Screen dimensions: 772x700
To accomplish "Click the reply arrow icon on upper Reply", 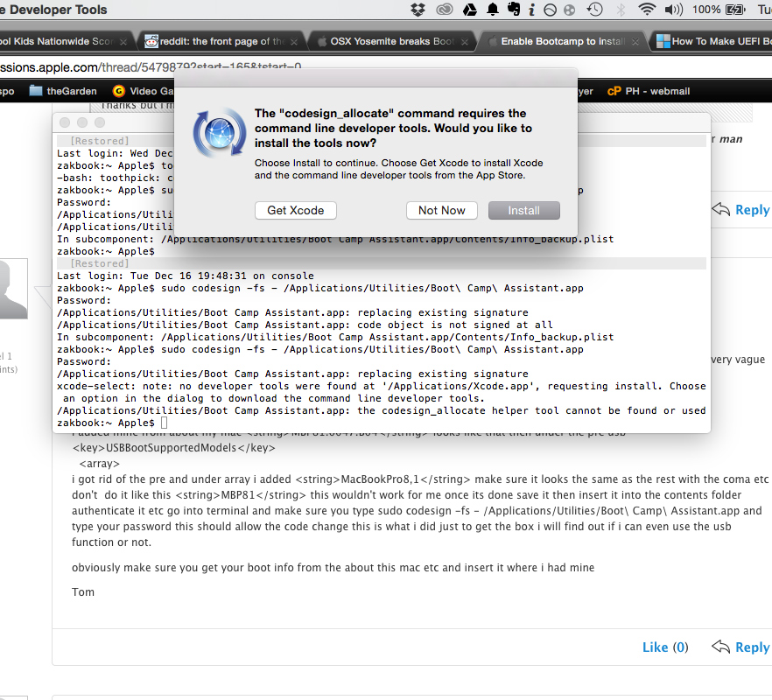I will [x=721, y=209].
